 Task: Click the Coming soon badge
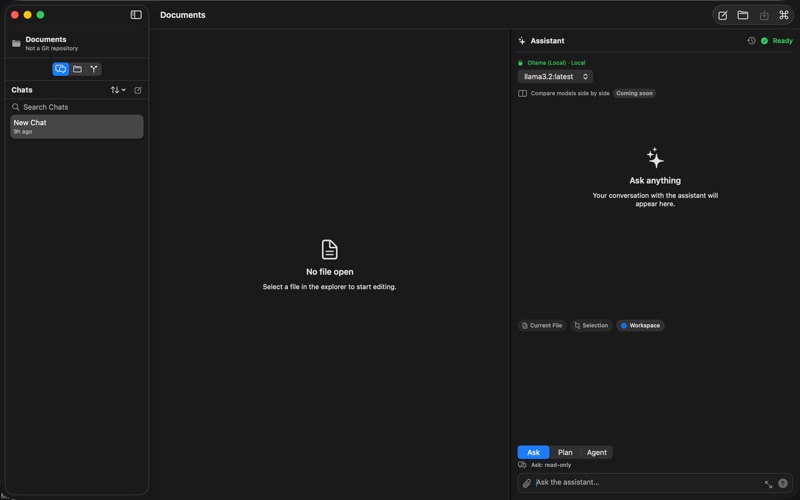point(634,93)
